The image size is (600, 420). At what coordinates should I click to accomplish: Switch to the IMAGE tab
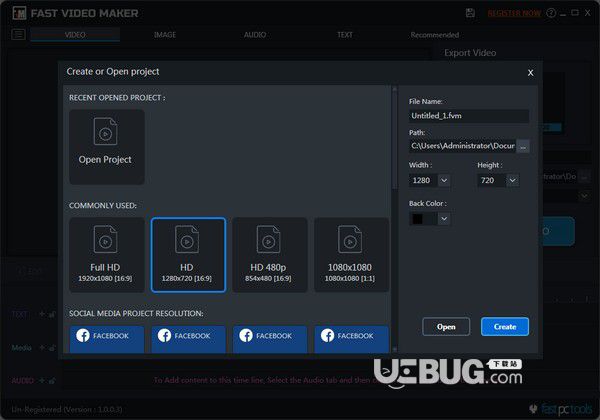point(165,35)
